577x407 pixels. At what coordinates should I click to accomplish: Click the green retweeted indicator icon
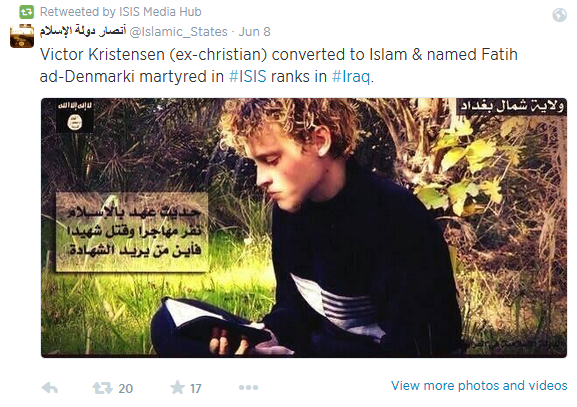click(x=26, y=12)
